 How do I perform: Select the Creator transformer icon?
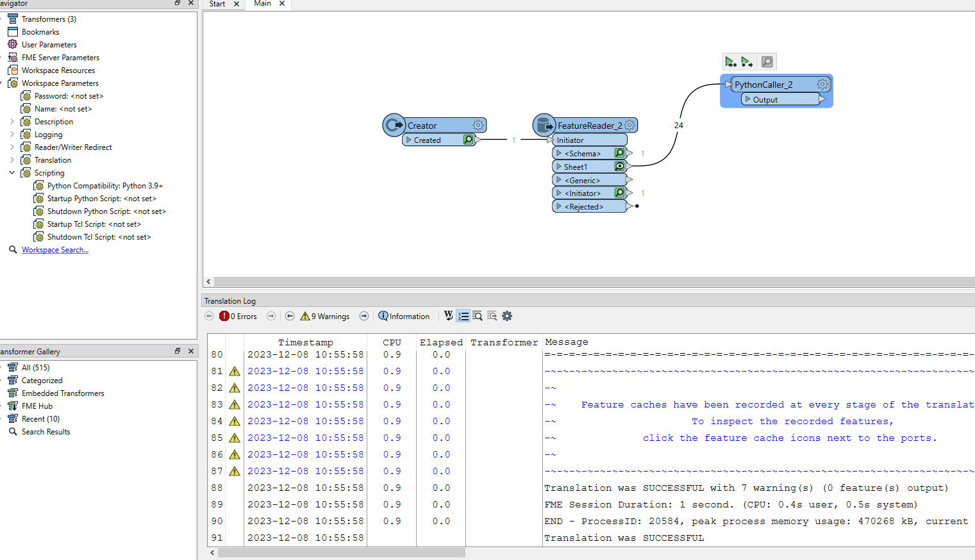click(x=394, y=125)
